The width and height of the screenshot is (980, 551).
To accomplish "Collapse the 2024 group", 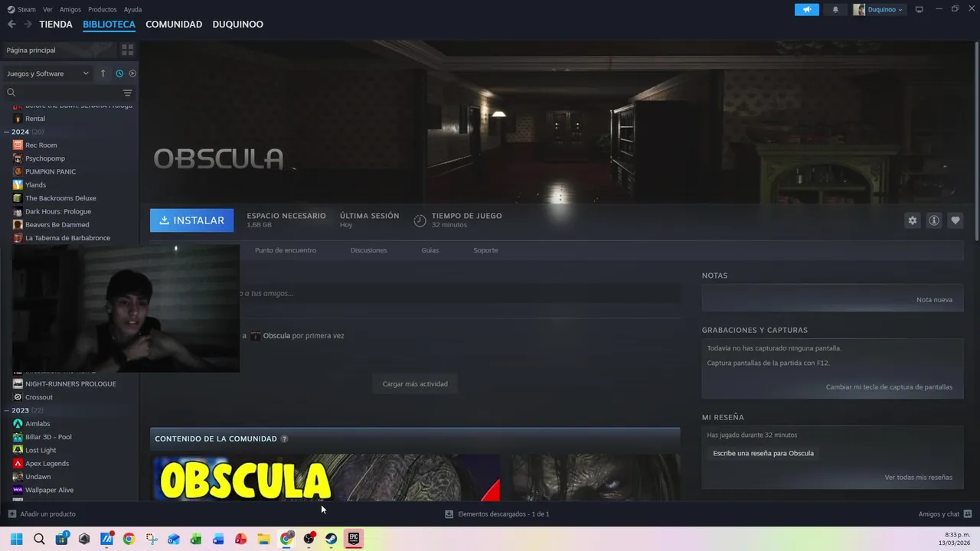I will (x=7, y=132).
